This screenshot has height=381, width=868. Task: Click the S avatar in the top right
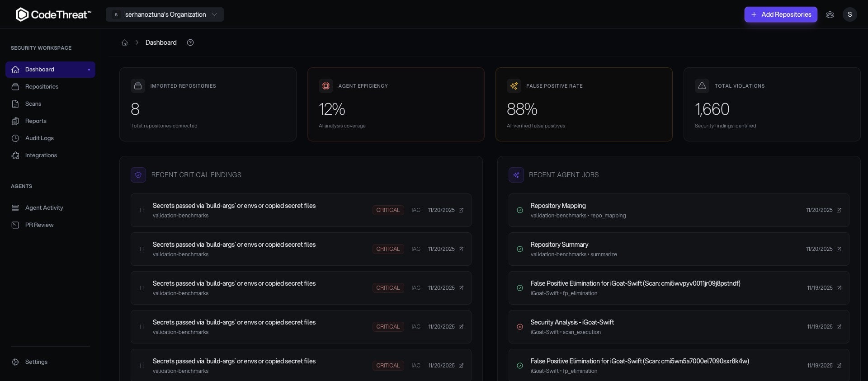[x=850, y=14]
